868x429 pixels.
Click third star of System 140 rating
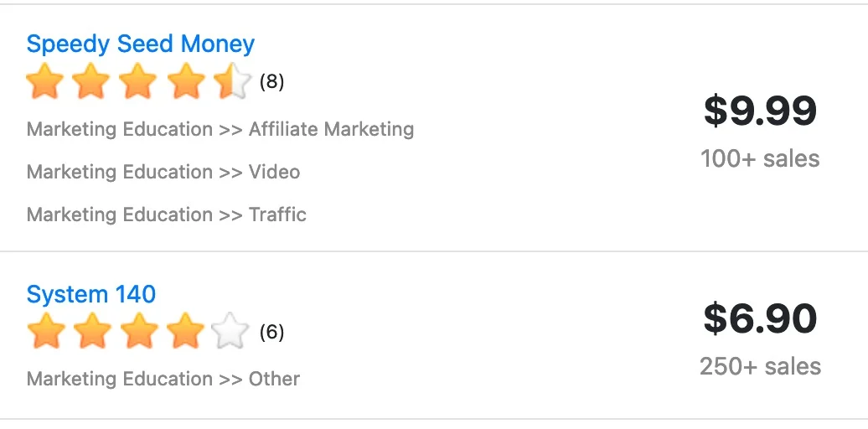pyautogui.click(x=138, y=333)
